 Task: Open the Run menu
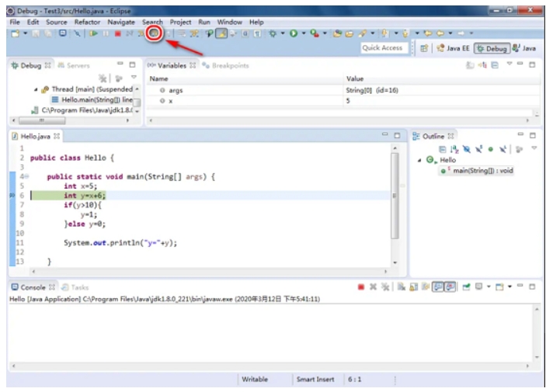(x=204, y=23)
